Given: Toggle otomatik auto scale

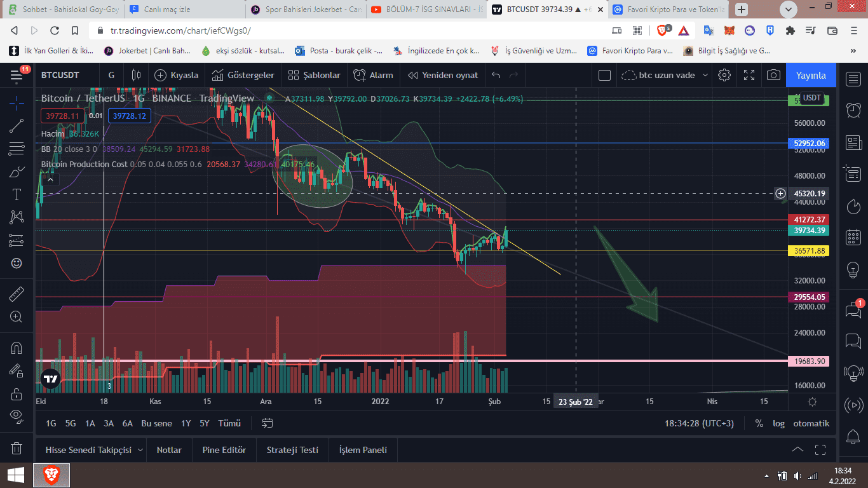Looking at the screenshot, I should click(x=811, y=423).
